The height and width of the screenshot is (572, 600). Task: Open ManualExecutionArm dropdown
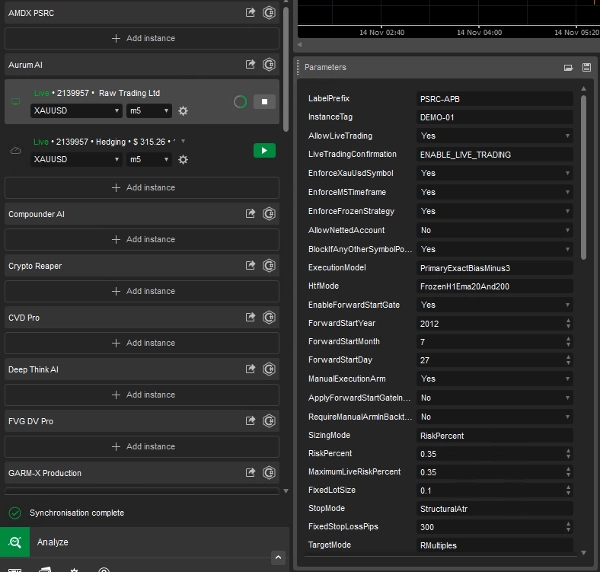[494, 379]
